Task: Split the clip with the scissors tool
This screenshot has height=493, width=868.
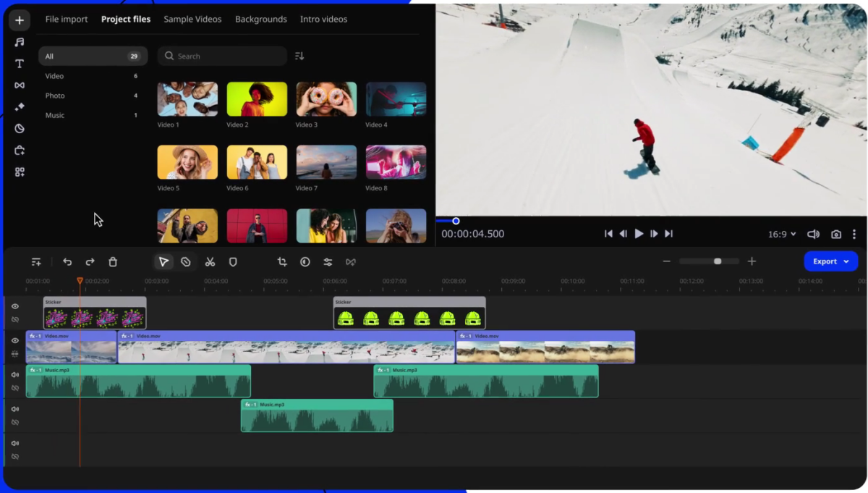Action: (x=210, y=261)
